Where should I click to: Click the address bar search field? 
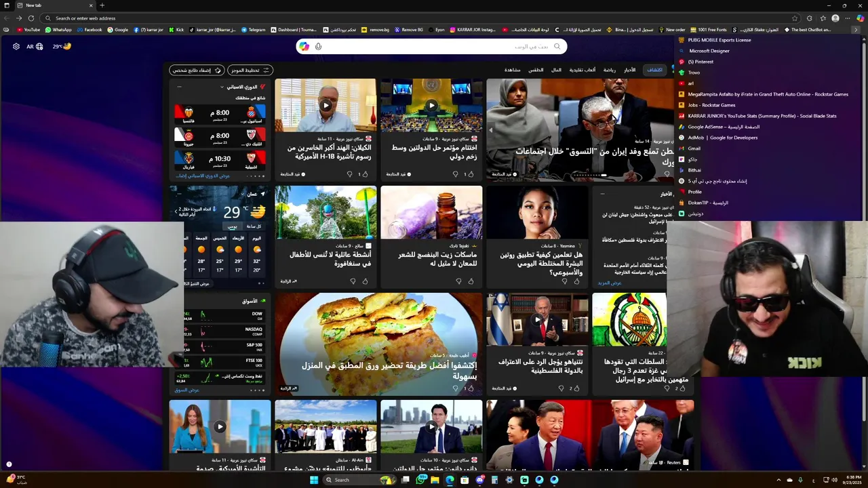420,18
